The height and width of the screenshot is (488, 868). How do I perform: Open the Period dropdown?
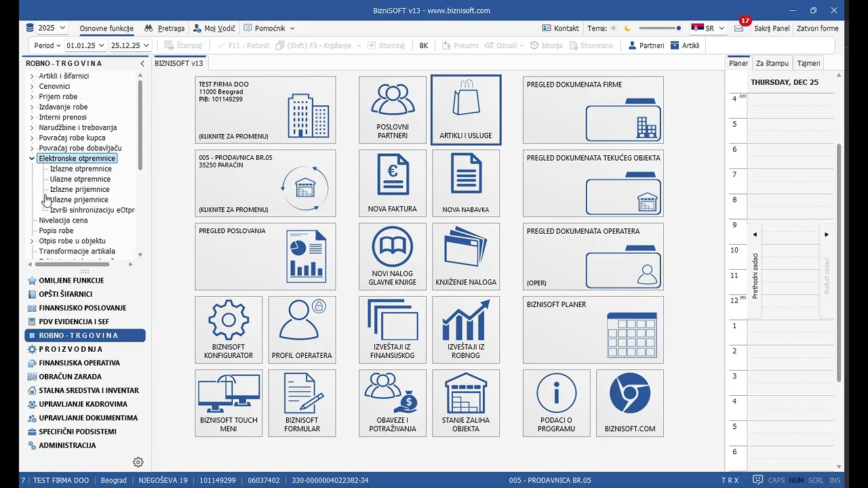pyautogui.click(x=47, y=45)
